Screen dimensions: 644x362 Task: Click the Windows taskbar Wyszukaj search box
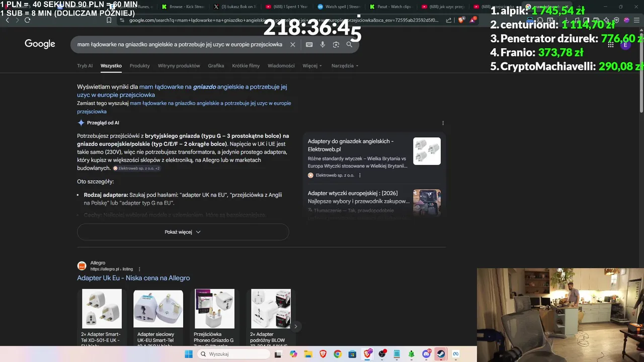pos(233,354)
